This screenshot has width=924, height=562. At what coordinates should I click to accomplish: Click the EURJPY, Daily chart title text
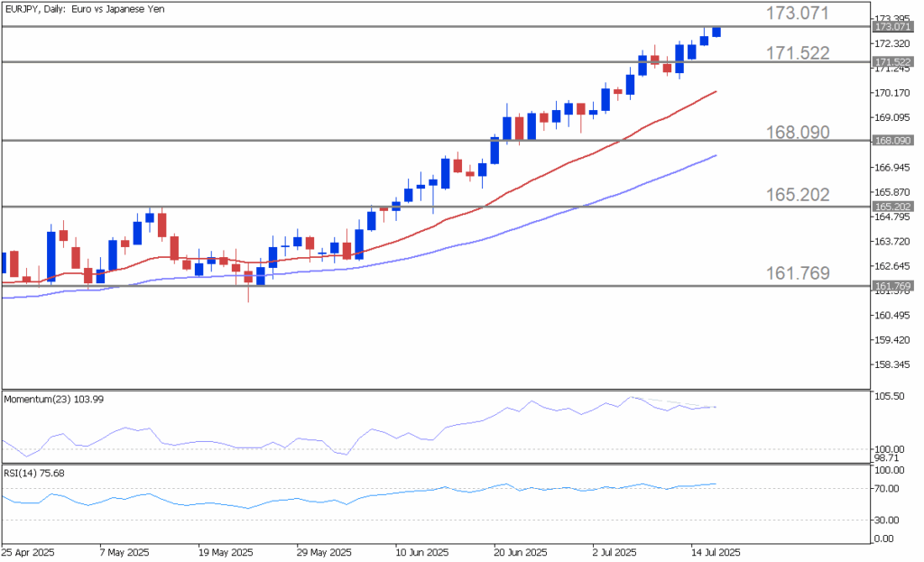pos(85,9)
